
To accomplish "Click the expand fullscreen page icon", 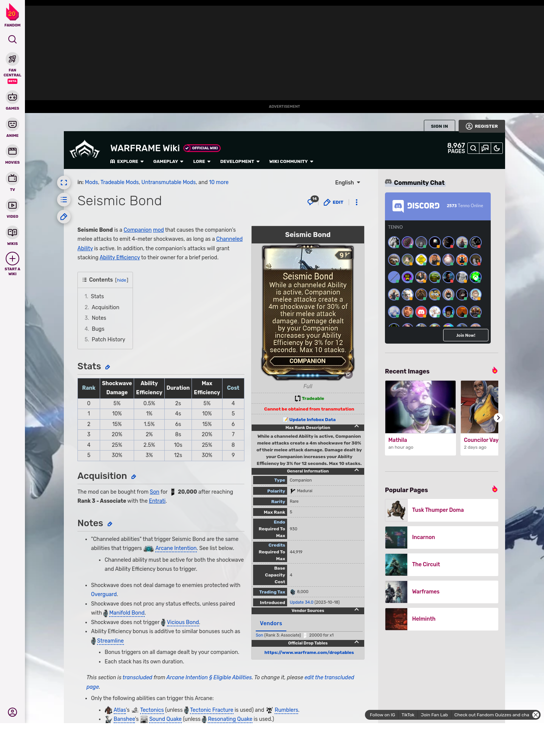I will [x=64, y=183].
